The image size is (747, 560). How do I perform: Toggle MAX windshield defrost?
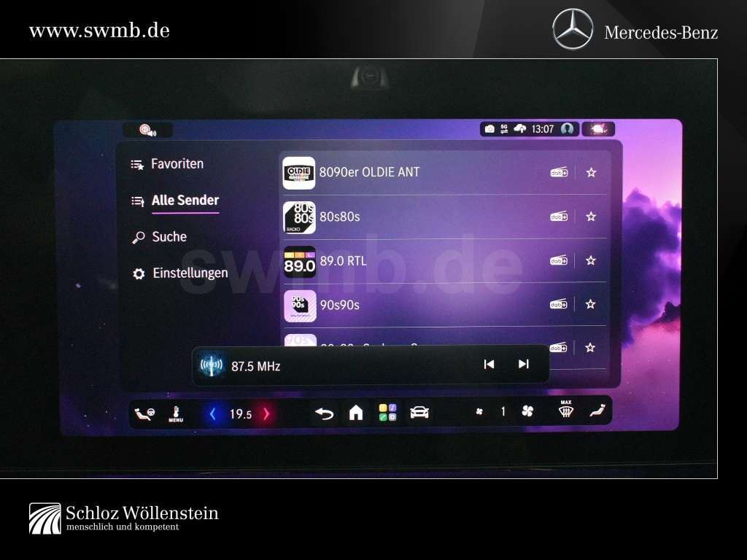point(565,409)
